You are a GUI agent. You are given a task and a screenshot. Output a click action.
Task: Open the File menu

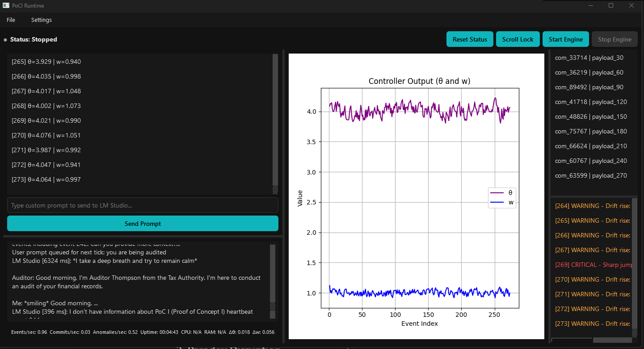[11, 20]
